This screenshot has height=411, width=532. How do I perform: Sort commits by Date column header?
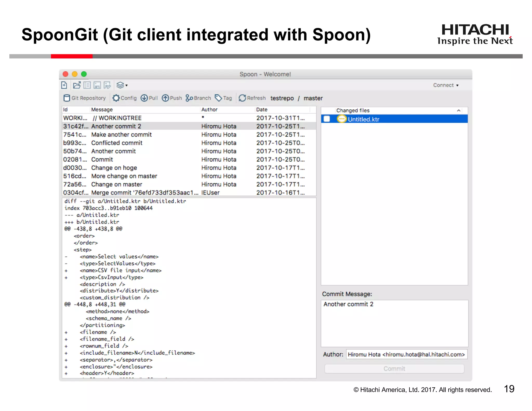click(x=282, y=110)
